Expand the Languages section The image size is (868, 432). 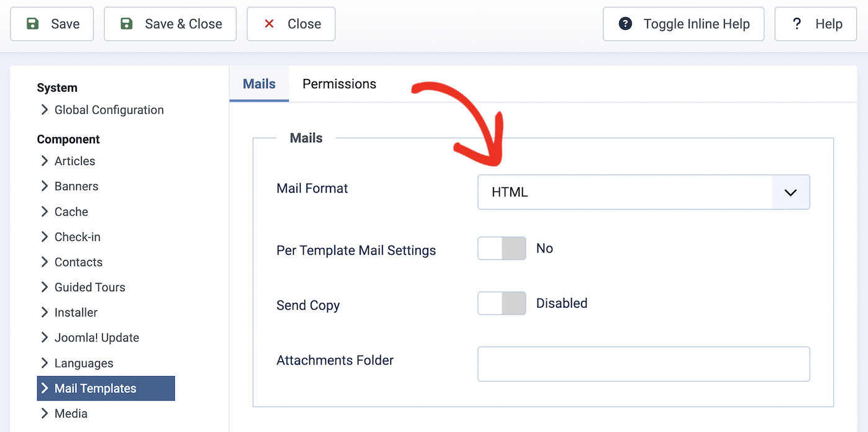44,362
